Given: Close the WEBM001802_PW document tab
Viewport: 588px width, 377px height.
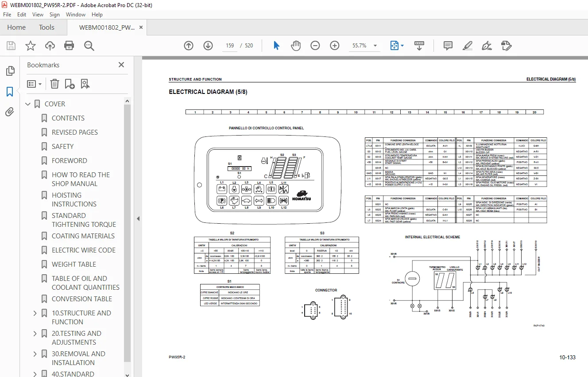Looking at the screenshot, I should [141, 27].
